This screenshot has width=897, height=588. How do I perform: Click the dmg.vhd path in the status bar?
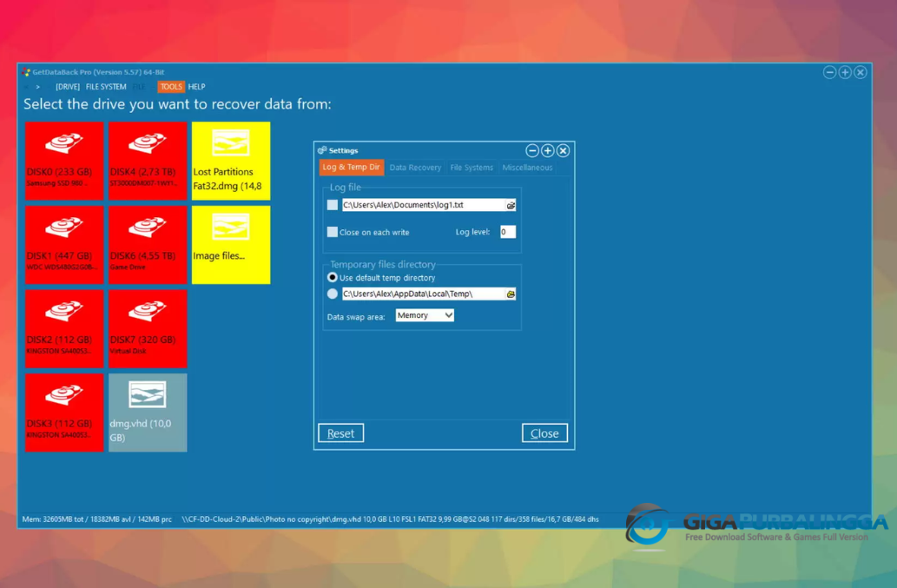click(390, 519)
